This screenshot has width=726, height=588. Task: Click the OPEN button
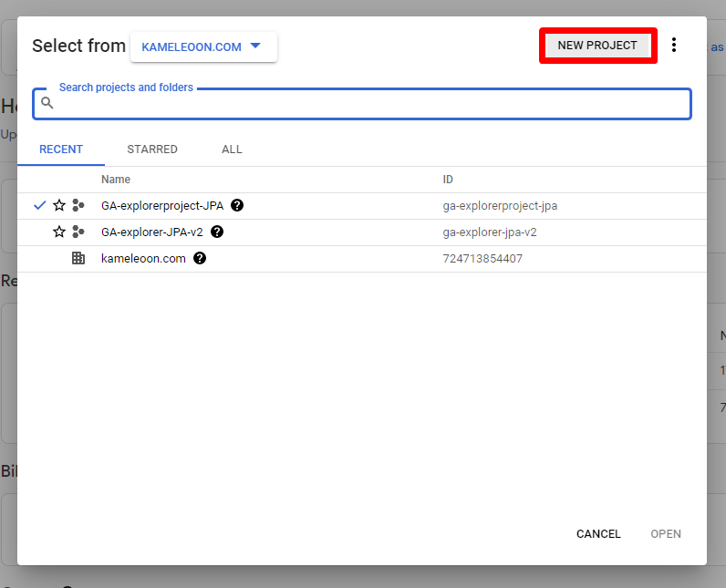pos(665,534)
